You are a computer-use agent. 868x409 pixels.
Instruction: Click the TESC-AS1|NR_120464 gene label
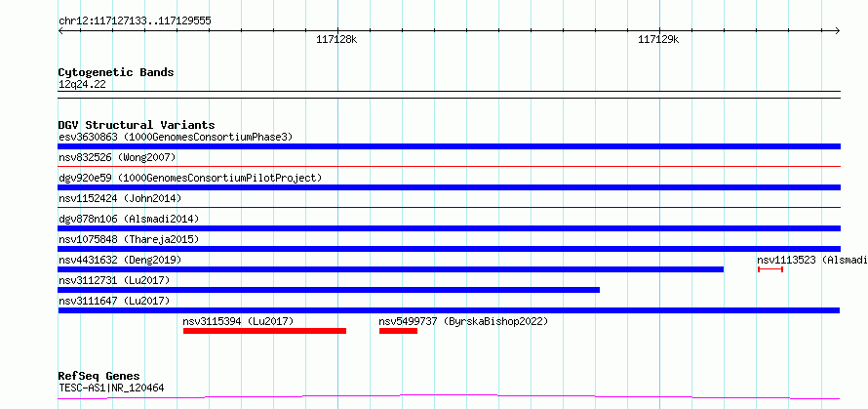click(111, 388)
